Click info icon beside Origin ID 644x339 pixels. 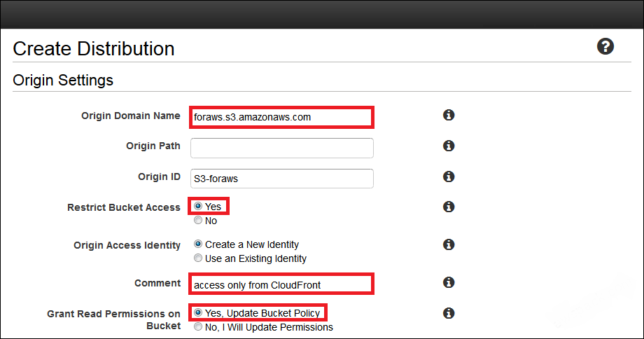click(x=449, y=177)
